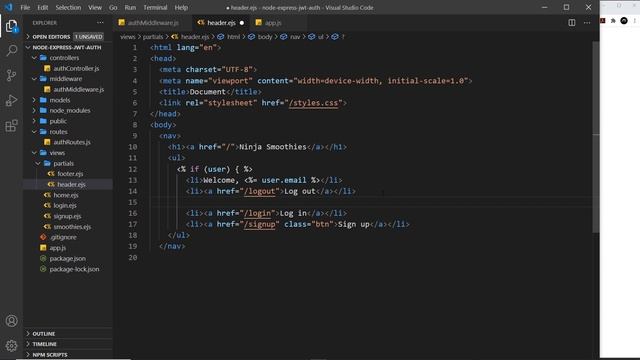Open home.ejs in explorer

click(x=66, y=195)
